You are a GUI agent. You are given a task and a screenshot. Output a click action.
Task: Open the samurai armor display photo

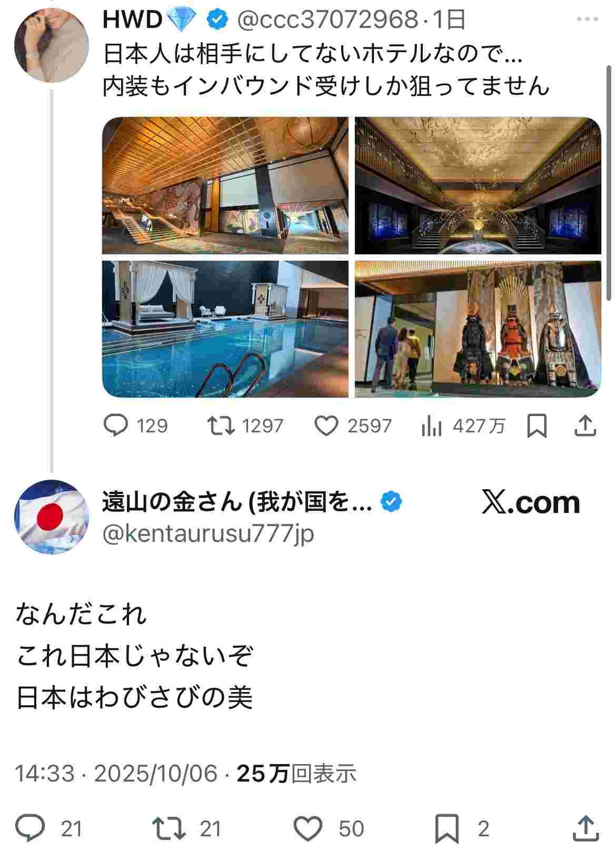pos(478,329)
